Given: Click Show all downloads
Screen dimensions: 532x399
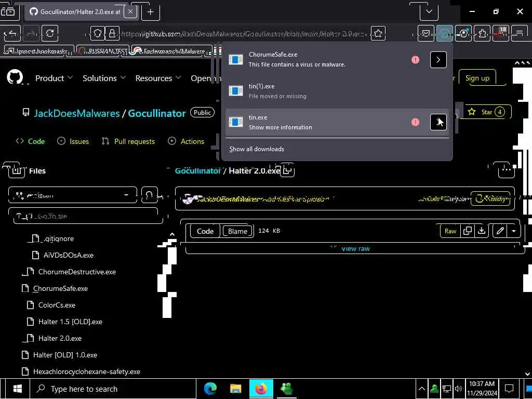Looking at the screenshot, I should (257, 149).
